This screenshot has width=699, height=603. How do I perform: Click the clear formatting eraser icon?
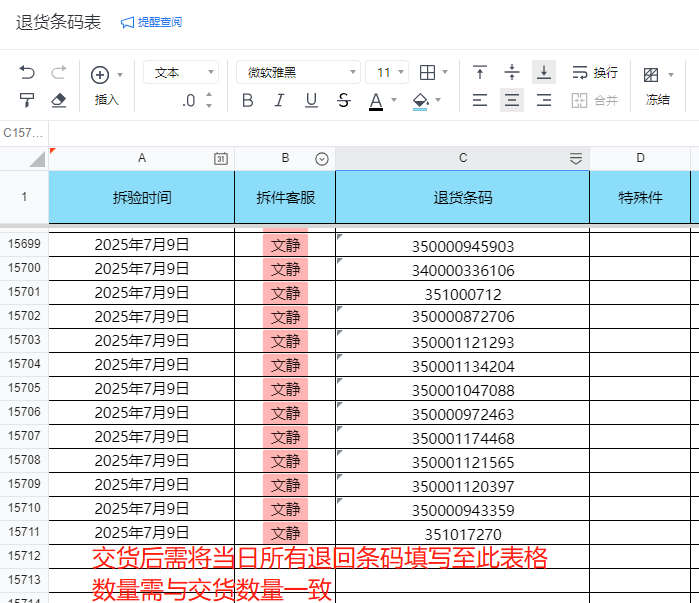58,100
